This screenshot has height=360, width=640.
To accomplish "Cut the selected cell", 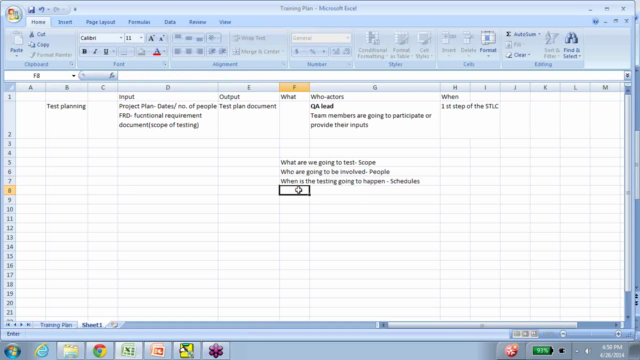I will [x=38, y=34].
